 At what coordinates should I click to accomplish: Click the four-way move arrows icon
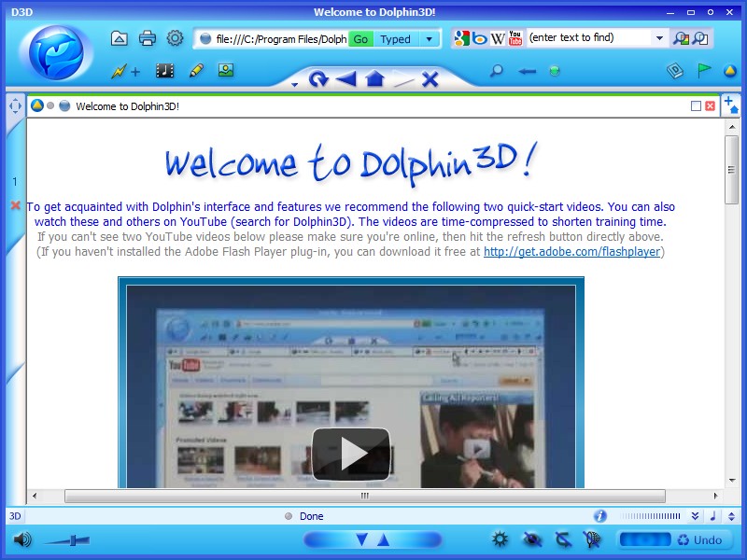(15, 105)
